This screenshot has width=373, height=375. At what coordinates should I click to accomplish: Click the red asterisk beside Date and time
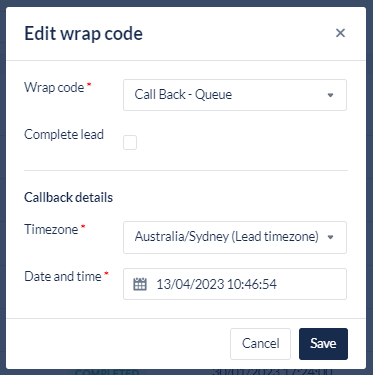point(106,274)
